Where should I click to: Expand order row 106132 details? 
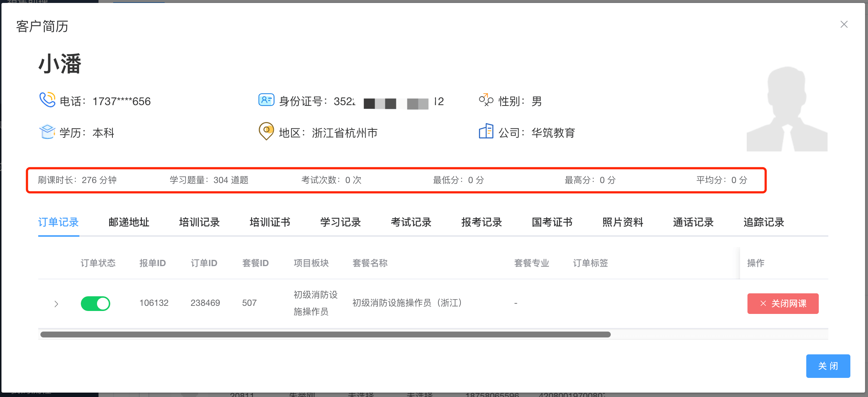click(56, 304)
